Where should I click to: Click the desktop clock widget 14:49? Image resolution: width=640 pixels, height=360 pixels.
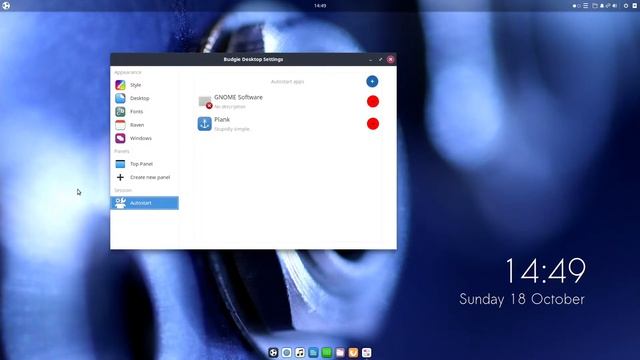tap(545, 271)
